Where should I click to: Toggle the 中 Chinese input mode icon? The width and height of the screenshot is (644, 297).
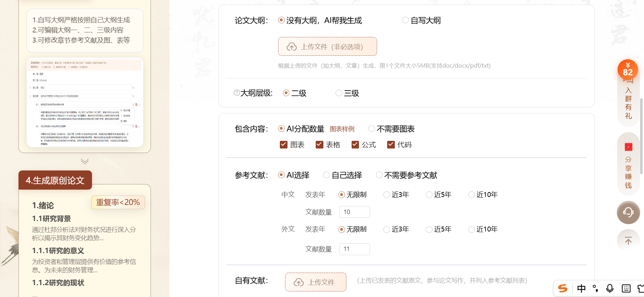pyautogui.click(x=581, y=288)
